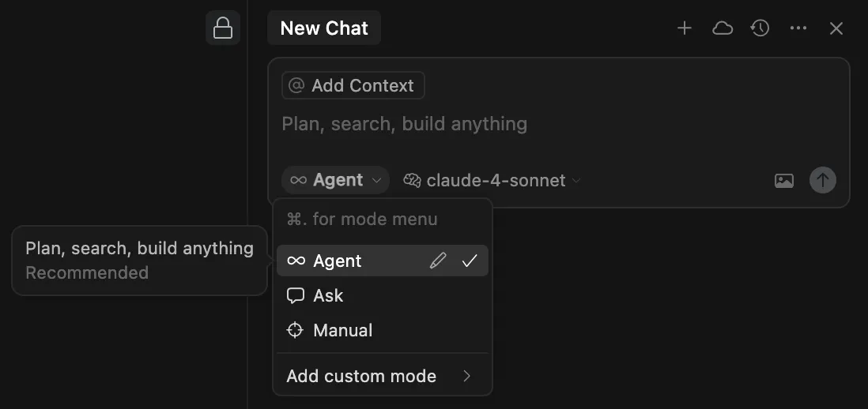Send the message with arrow button
The width and height of the screenshot is (868, 409).
[x=823, y=180]
